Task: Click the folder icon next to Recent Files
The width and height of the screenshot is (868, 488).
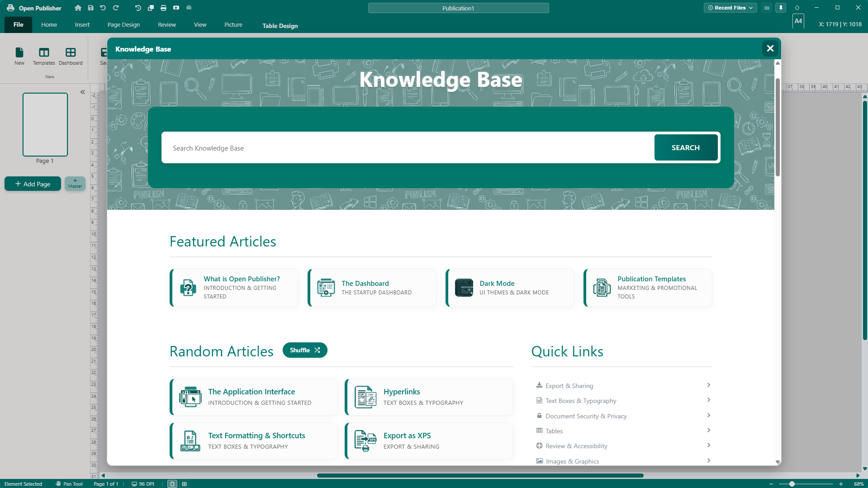Action: 767,8
